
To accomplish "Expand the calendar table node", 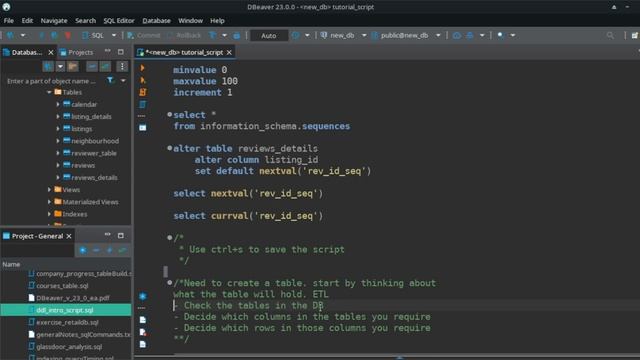I will (x=58, y=104).
